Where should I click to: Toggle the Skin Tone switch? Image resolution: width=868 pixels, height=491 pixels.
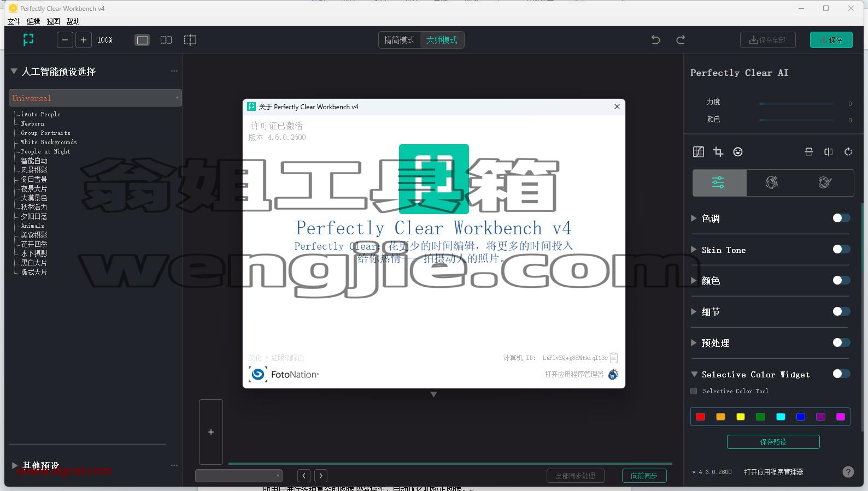841,249
